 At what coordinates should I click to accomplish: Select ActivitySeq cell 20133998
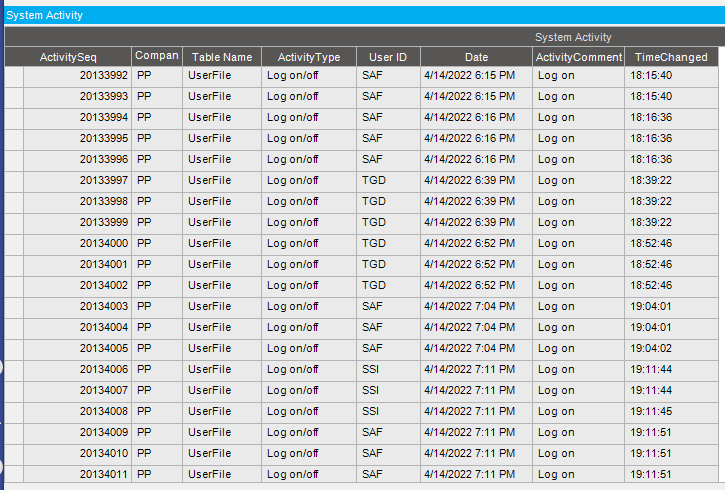[78, 202]
